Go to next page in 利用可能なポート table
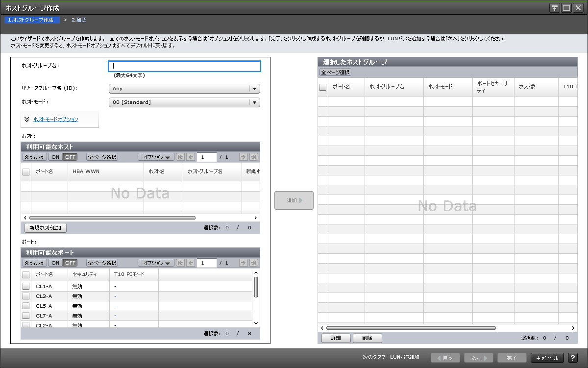 coord(243,263)
